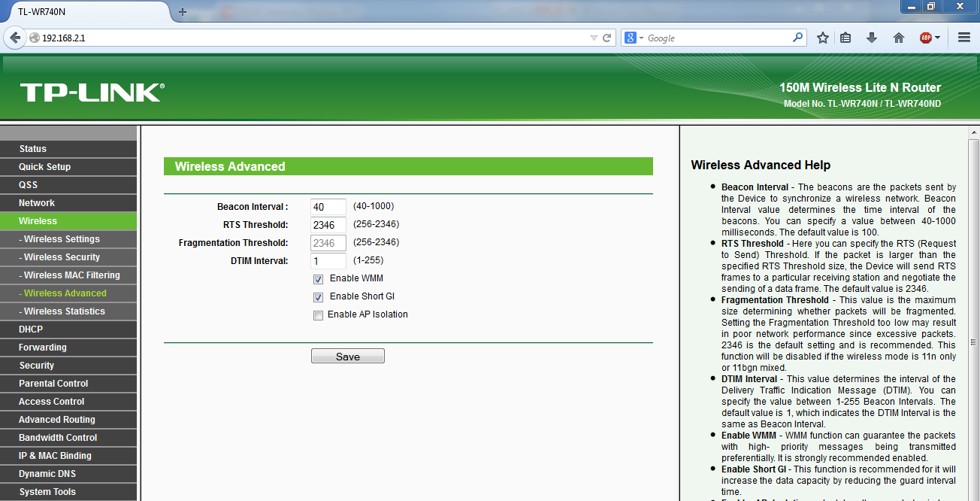This screenshot has height=501, width=980.
Task: Toggle the Enable WMM checkbox
Action: tap(319, 279)
